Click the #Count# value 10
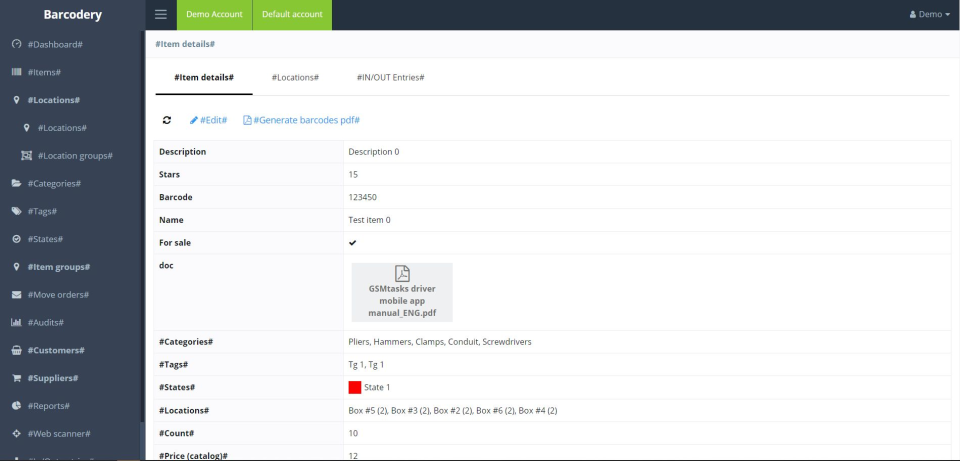This screenshot has height=461, width=960. click(353, 433)
